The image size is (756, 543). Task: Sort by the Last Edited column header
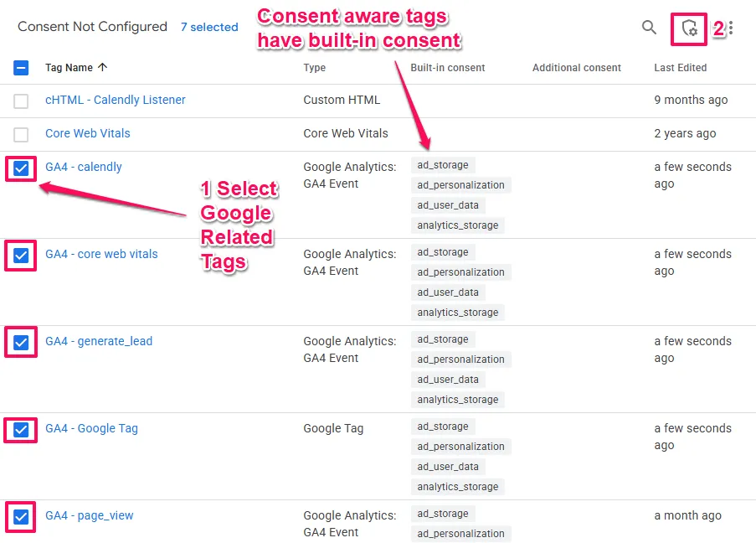click(680, 68)
